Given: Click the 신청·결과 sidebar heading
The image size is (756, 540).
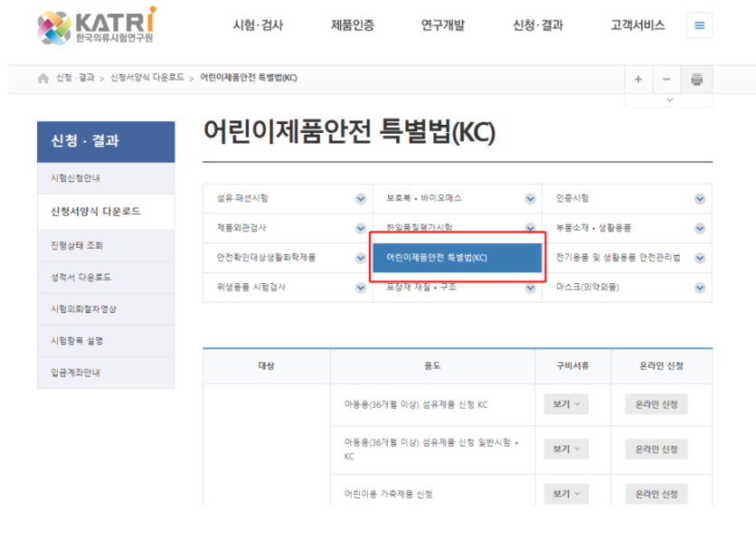Looking at the screenshot, I should pos(106,141).
